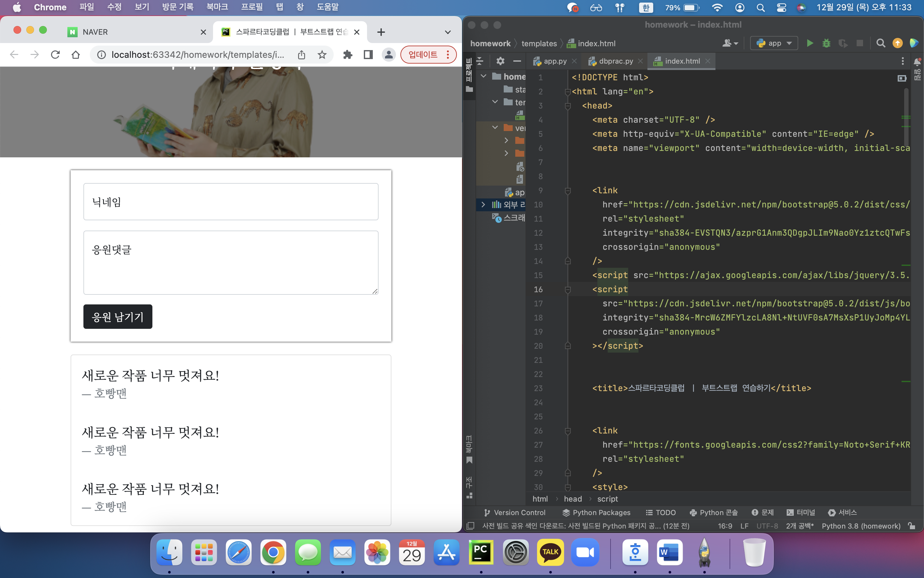Open Microsoft Word from the Dock

(670, 552)
